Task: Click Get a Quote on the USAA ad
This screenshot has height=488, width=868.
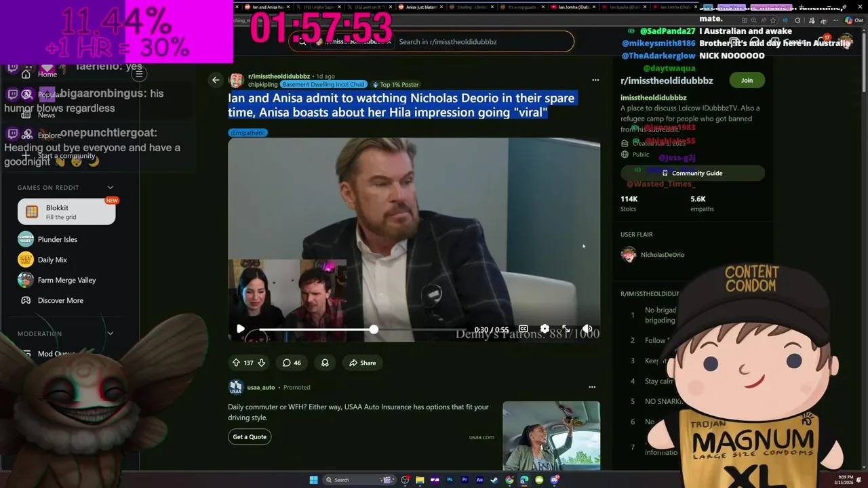Action: (x=250, y=437)
